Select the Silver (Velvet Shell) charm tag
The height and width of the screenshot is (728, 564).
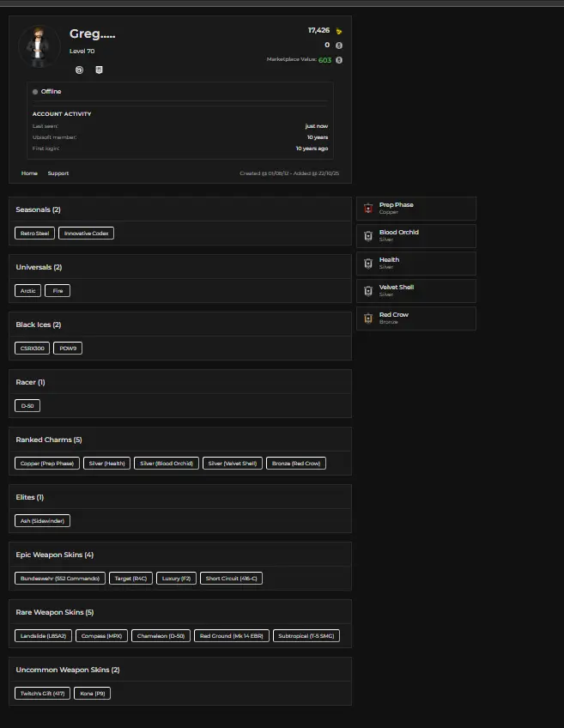click(x=233, y=464)
